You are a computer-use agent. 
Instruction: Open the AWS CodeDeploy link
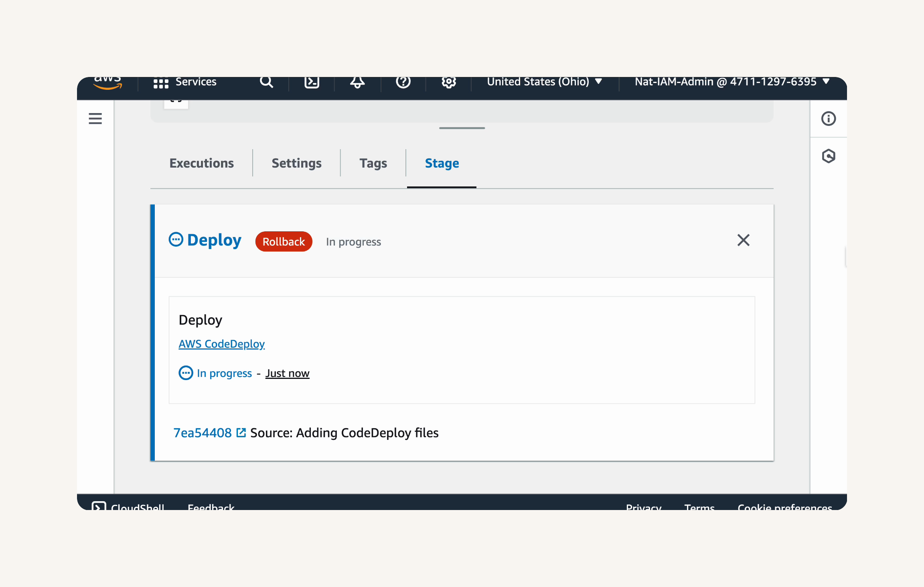(221, 344)
